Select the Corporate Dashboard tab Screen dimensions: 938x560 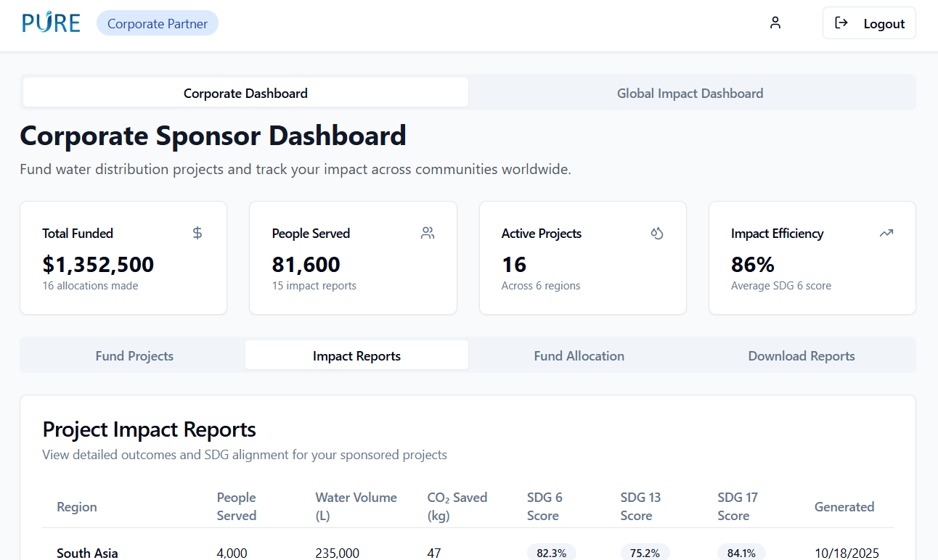pyautogui.click(x=245, y=93)
